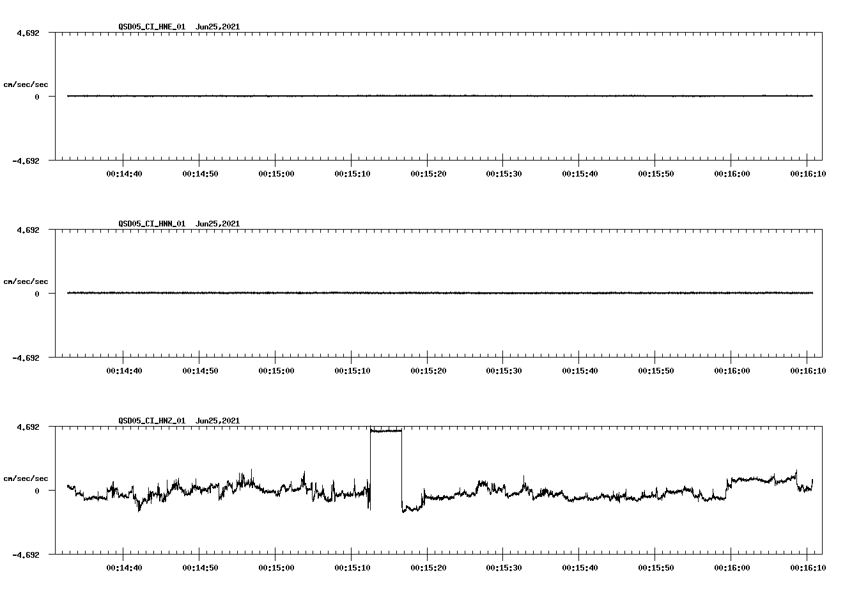This screenshot has height=591, width=868.
Task: Click the 00:15:30 time label under HNN plot
Action: pos(504,370)
